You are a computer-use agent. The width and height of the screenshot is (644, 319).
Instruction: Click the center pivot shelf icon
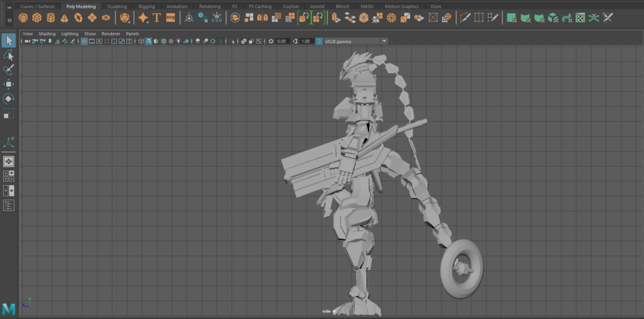189,18
